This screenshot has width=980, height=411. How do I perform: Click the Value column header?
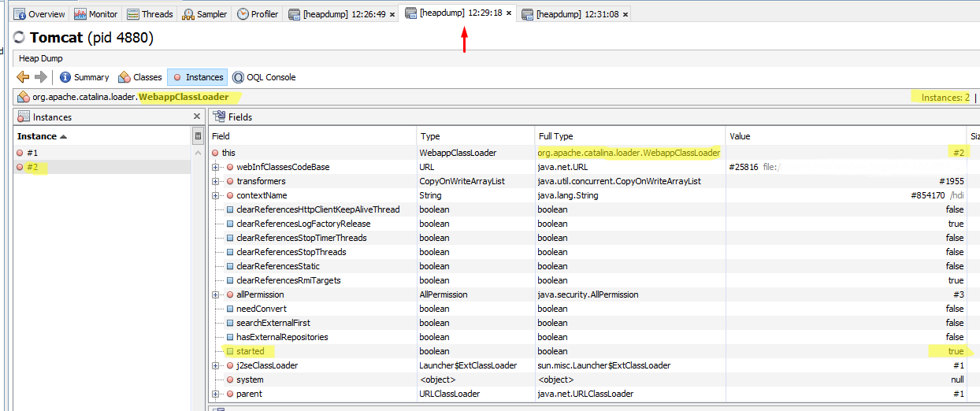(x=845, y=136)
